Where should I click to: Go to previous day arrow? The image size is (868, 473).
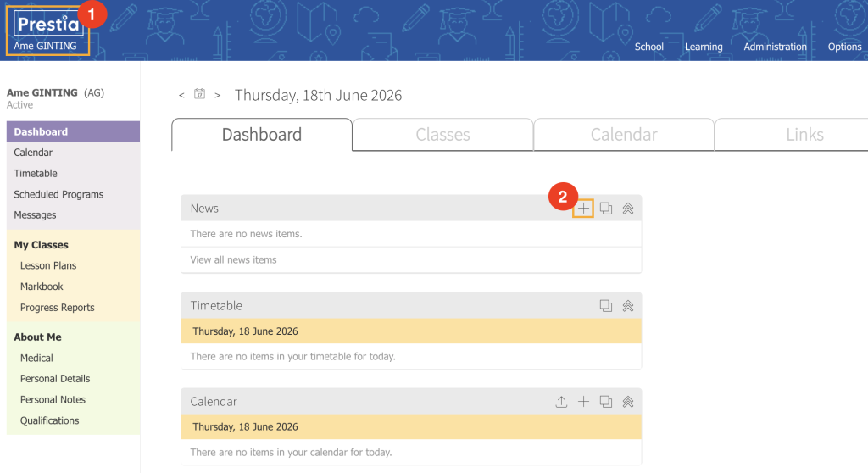pyautogui.click(x=181, y=95)
